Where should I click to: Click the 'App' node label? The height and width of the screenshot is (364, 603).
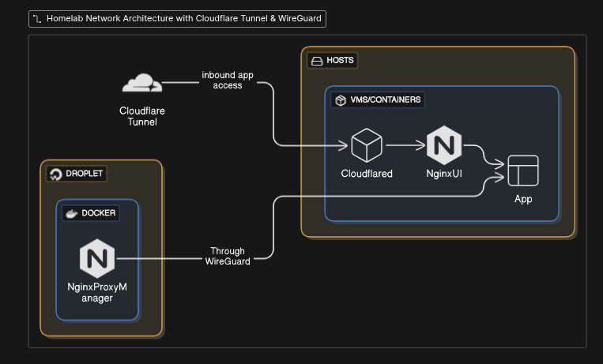click(523, 199)
